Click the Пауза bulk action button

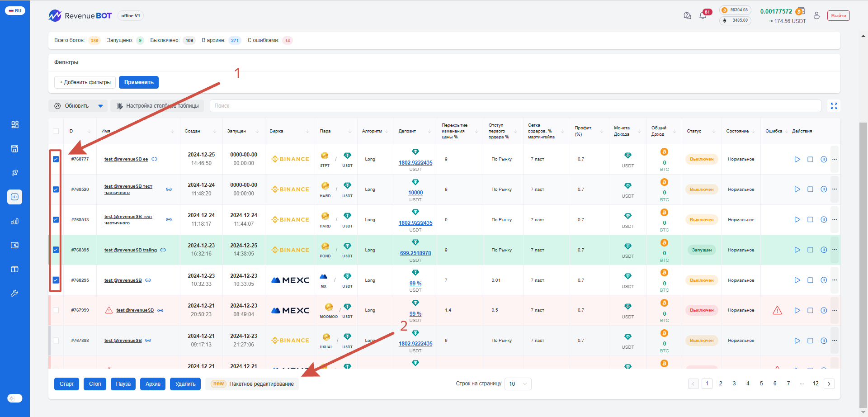pos(123,384)
